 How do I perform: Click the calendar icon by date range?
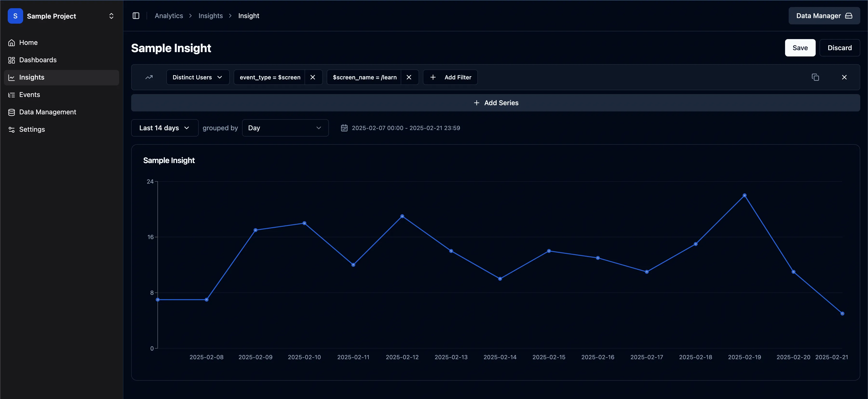(x=344, y=128)
